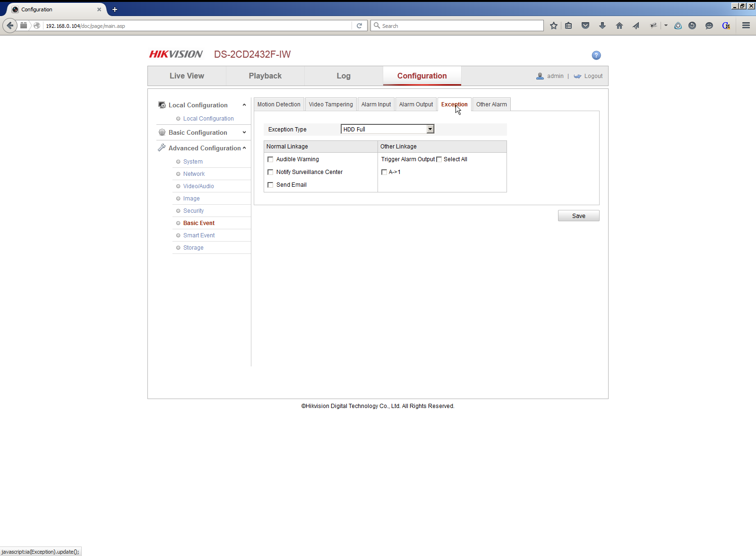Screen dimensions: 756x556
Task: Click the paper plane send icon
Action: tap(636, 26)
